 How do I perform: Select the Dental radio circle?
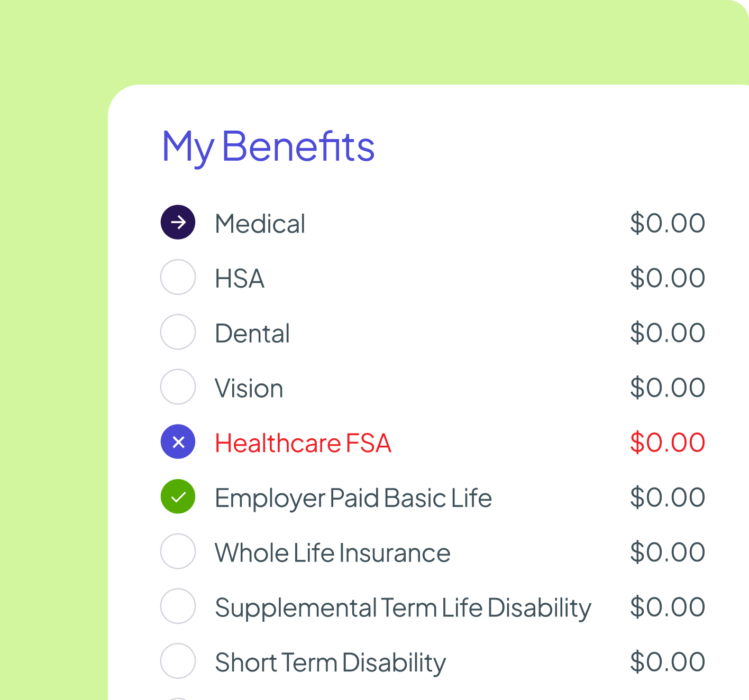click(178, 332)
